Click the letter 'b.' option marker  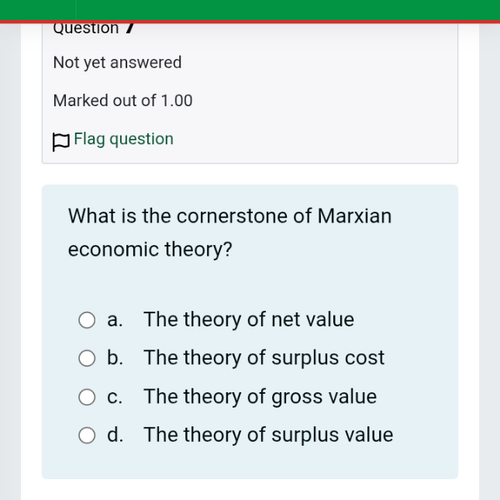115,357
